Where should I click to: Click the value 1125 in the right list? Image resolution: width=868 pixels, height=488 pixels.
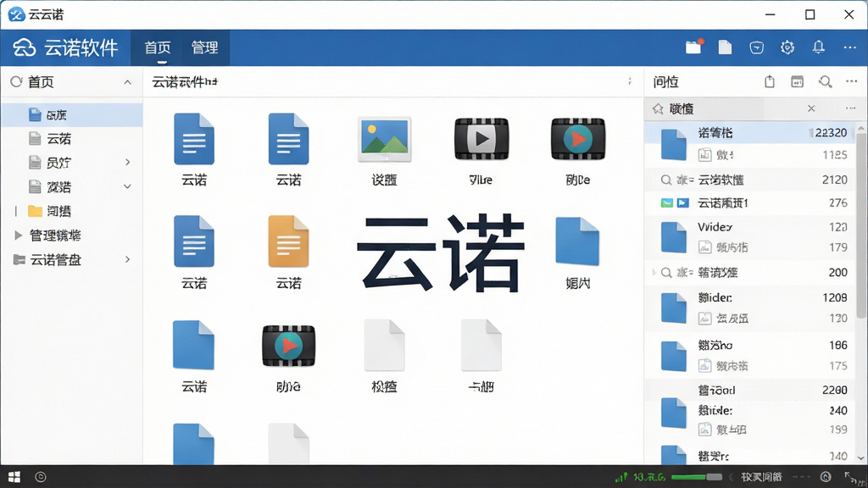(834, 155)
